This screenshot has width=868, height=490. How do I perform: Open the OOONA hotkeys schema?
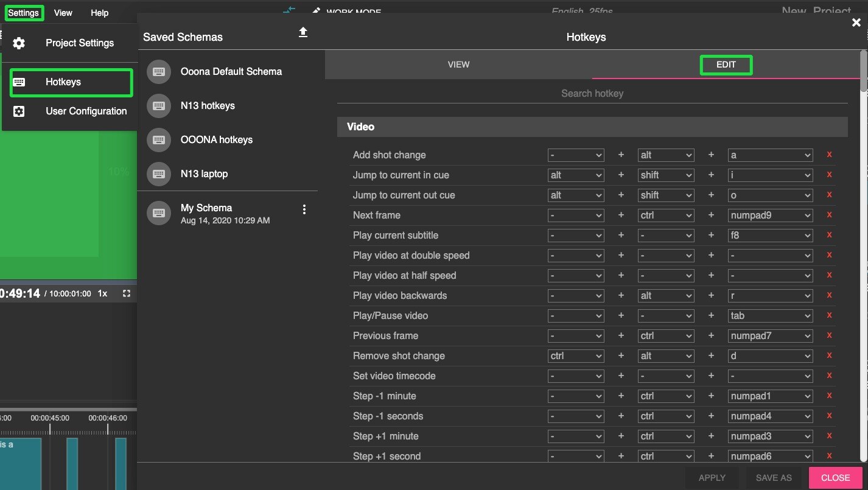click(216, 139)
